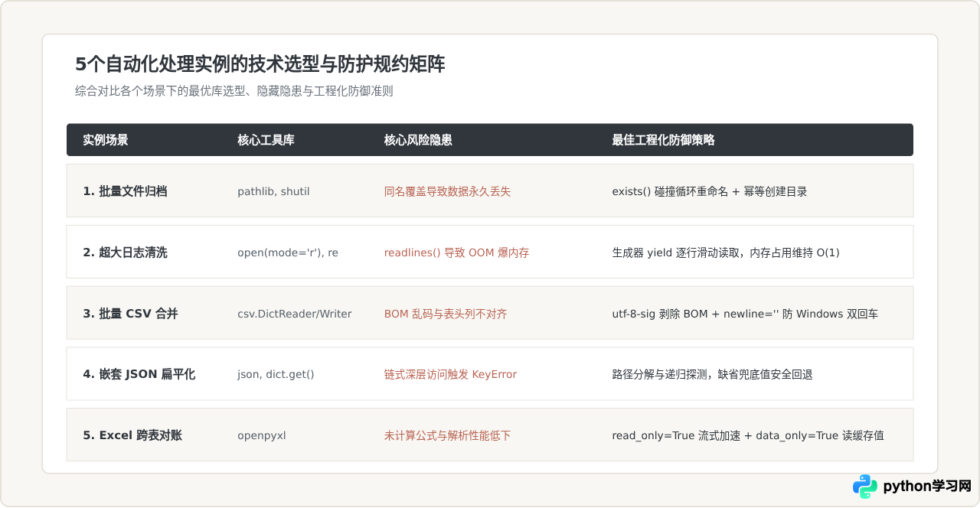Click the 核心风险隐患 column header
This screenshot has height=508, width=980.
coord(418,140)
